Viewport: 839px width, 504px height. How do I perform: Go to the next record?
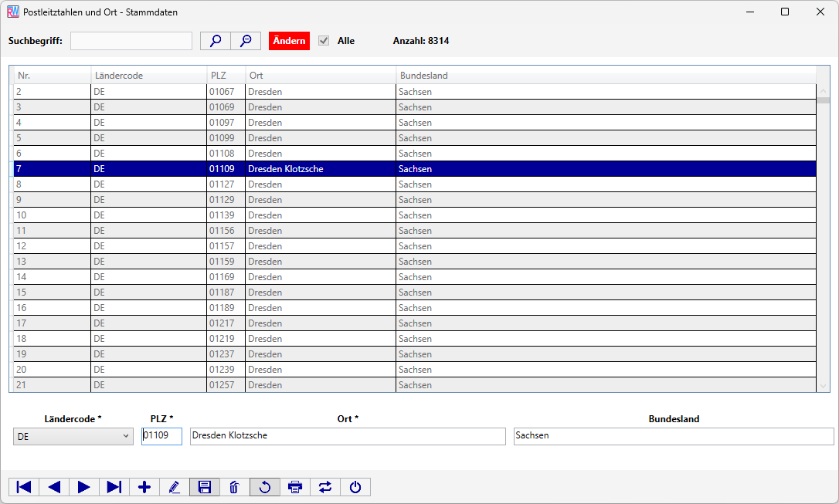[x=84, y=487]
